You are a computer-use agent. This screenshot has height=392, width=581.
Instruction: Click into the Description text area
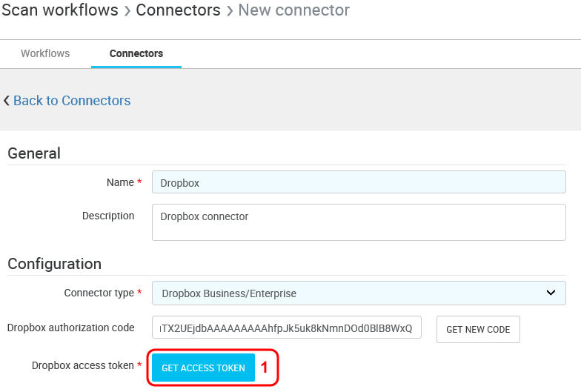[x=359, y=223]
